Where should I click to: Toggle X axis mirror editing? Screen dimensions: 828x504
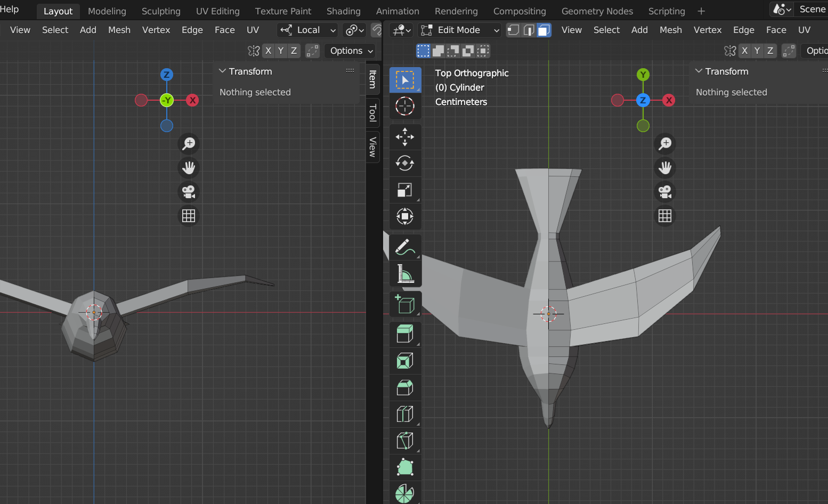269,51
